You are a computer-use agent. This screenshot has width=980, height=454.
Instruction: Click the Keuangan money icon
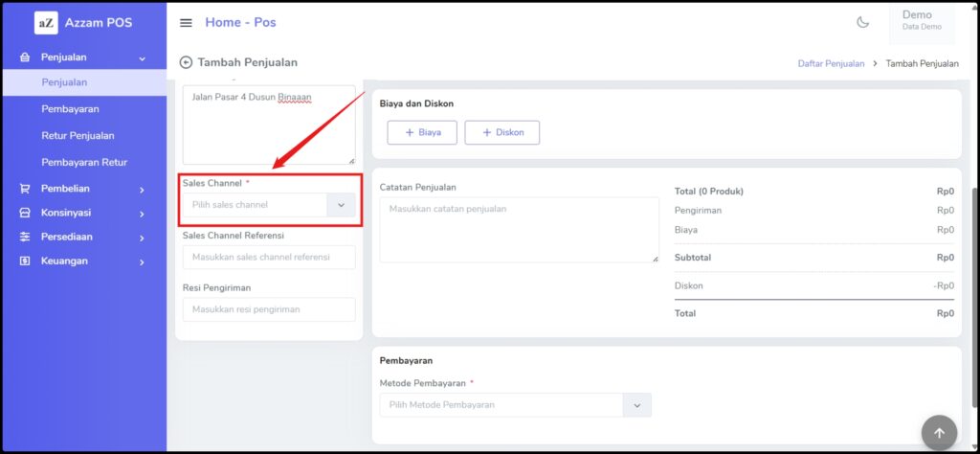tap(25, 261)
